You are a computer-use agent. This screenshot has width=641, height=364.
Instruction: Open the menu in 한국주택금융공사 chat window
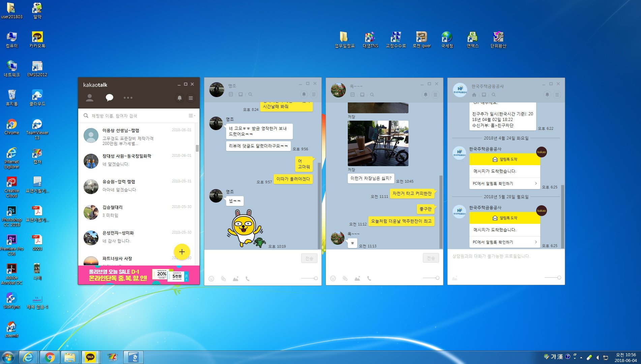557,95
